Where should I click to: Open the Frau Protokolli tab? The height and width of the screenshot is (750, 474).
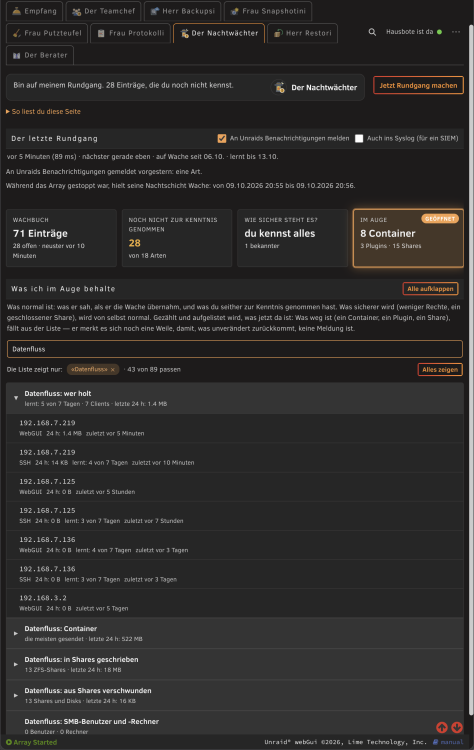tap(131, 33)
